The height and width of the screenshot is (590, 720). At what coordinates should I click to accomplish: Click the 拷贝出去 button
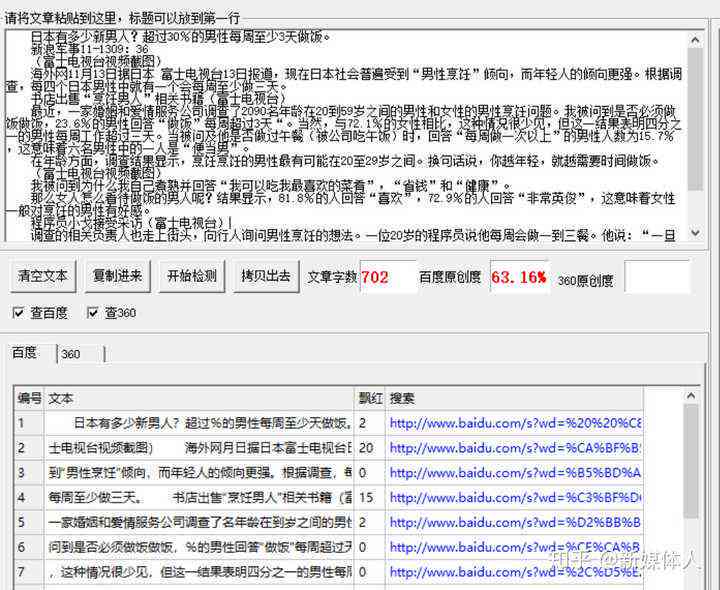tap(266, 276)
